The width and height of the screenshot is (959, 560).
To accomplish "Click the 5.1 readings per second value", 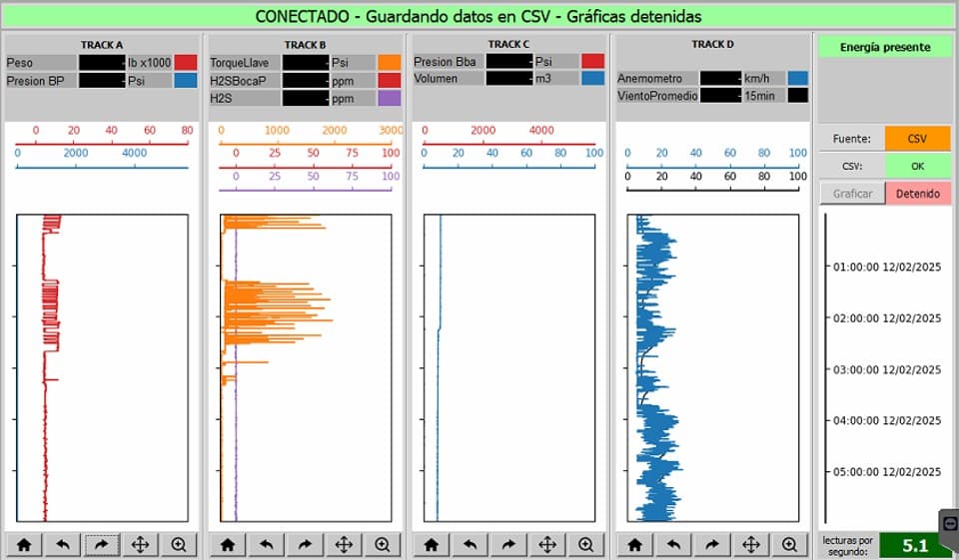I will (x=915, y=545).
